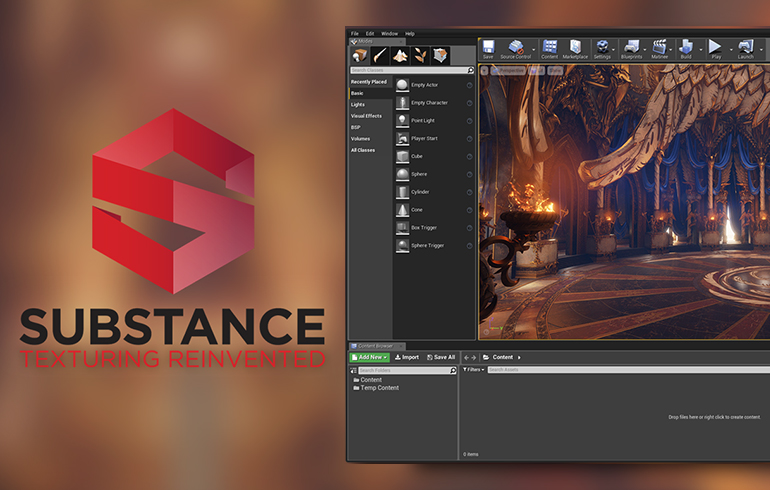Expand the Launch options dropdown arrow
Viewport: 770px width, 490px height.
coord(761,50)
